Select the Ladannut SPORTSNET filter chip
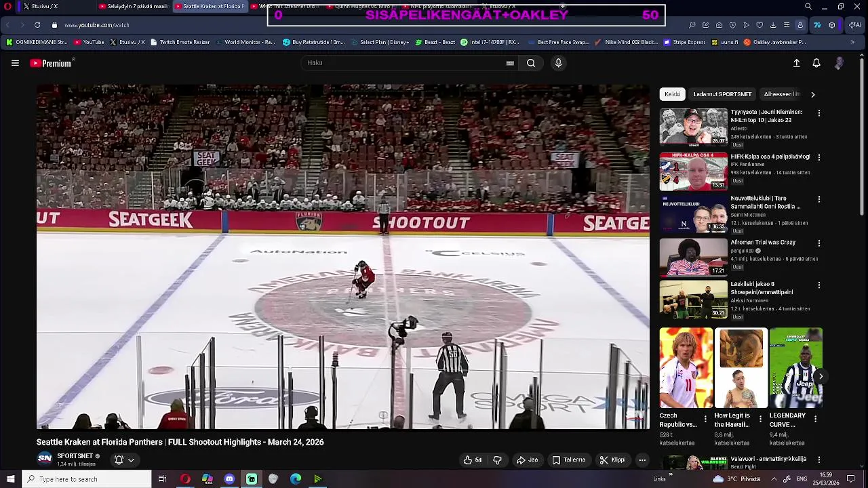This screenshot has width=868, height=488. tap(722, 94)
